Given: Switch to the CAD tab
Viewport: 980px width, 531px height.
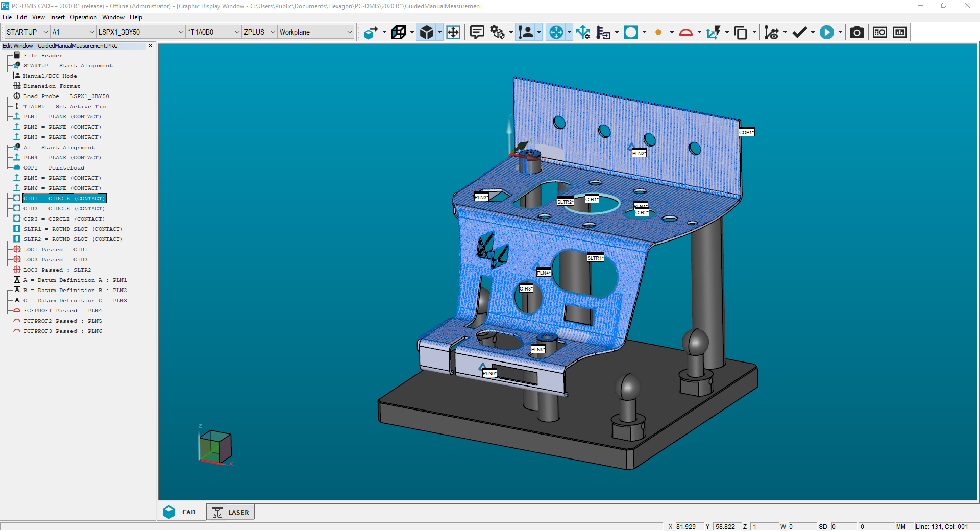Looking at the screenshot, I should (181, 512).
